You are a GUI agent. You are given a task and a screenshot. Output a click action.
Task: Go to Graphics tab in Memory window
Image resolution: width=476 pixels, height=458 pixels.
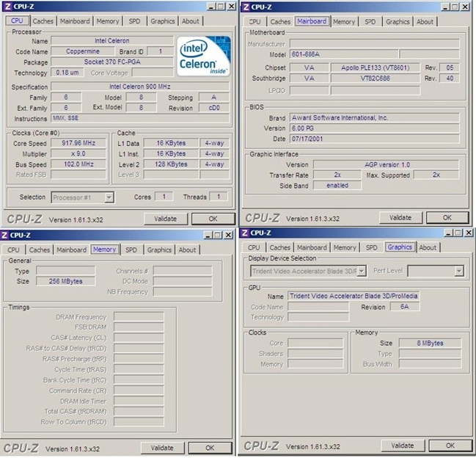click(159, 250)
